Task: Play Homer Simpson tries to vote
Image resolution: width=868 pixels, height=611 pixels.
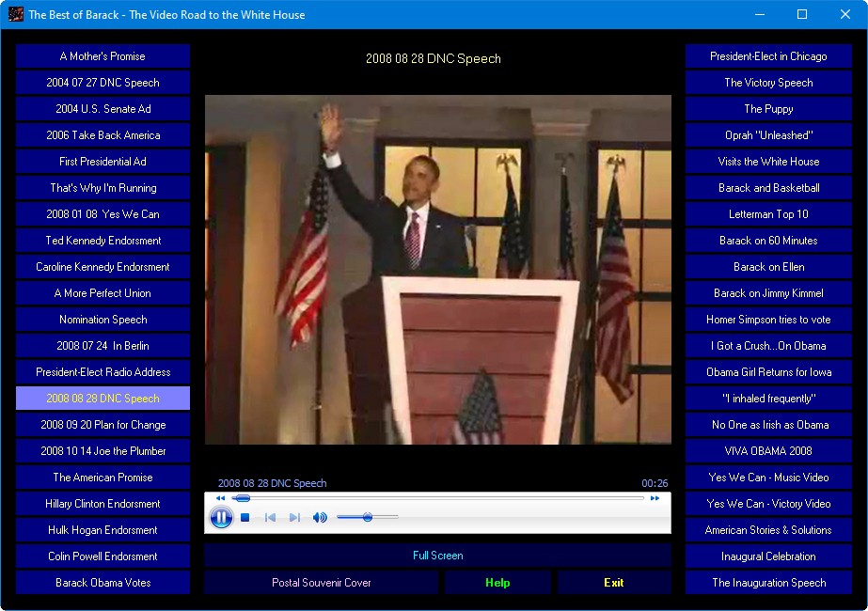Action: tap(768, 319)
